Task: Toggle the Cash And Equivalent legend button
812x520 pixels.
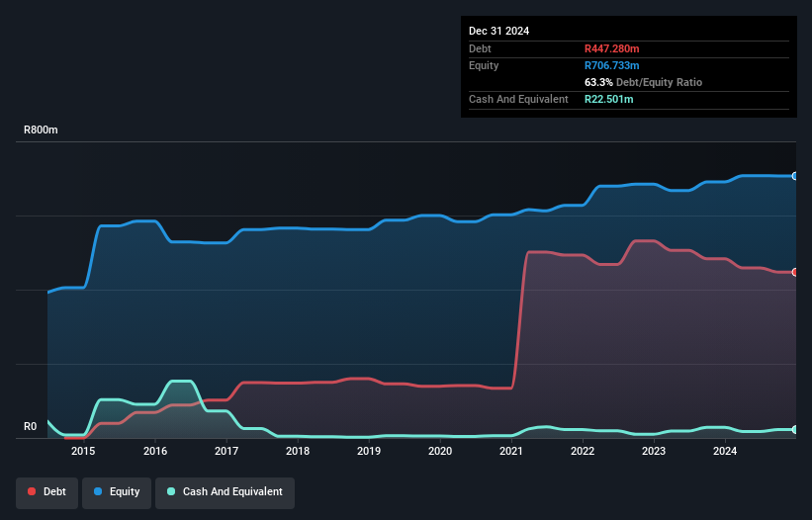Action: (x=225, y=492)
